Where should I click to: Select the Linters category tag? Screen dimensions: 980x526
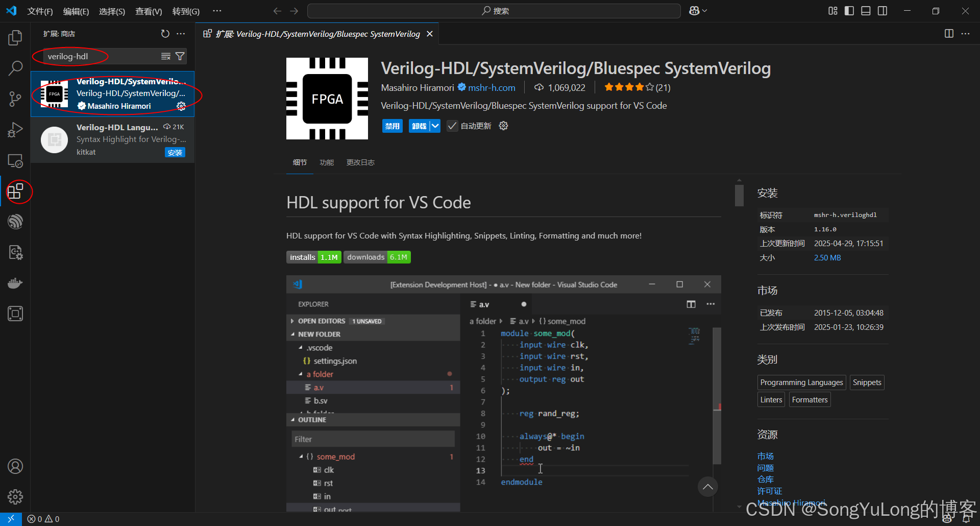(771, 400)
